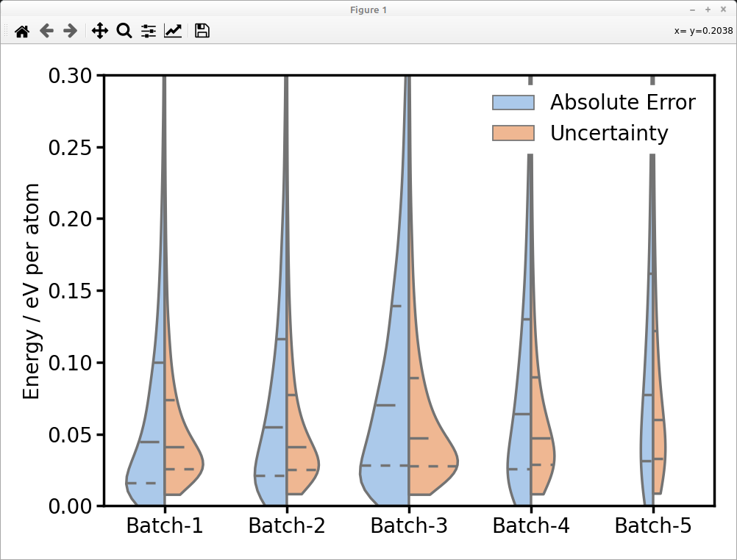Screen dimensions: 737x560
Task: Click the Uncertainty legend swatch
Action: point(515,134)
